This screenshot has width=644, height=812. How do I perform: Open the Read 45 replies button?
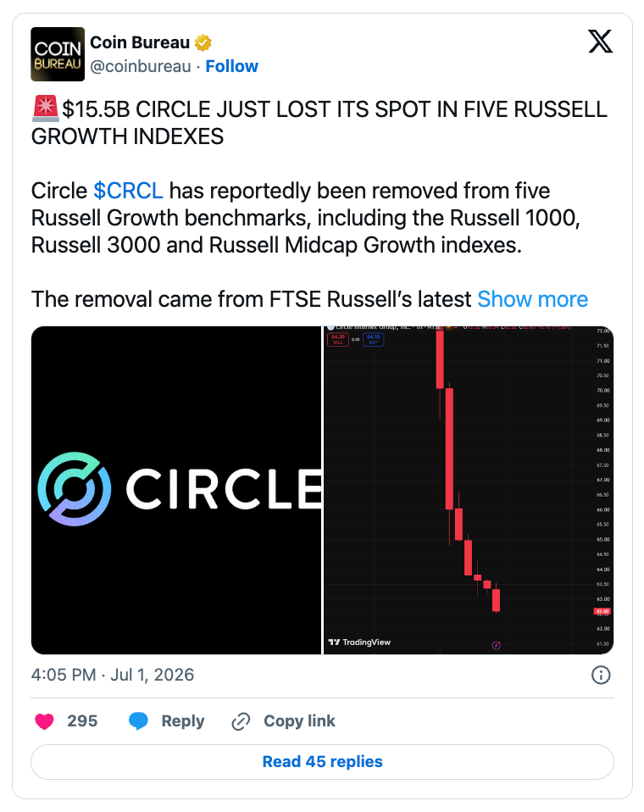pos(323,762)
